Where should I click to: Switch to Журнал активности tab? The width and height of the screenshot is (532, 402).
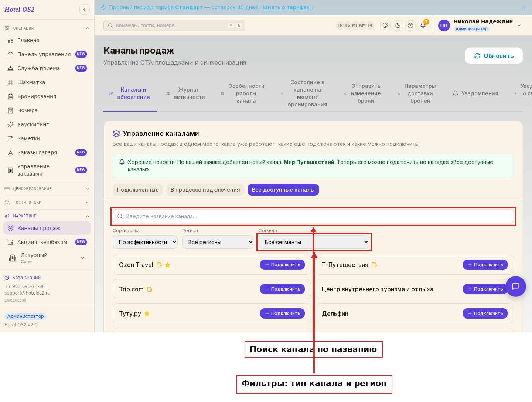186,93
